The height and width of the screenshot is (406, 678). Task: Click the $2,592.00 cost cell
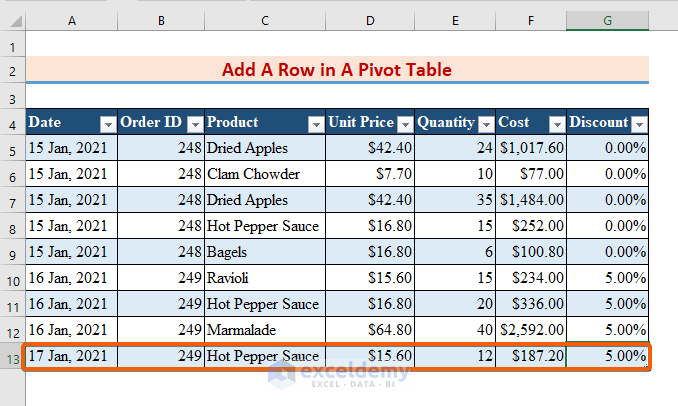click(531, 330)
